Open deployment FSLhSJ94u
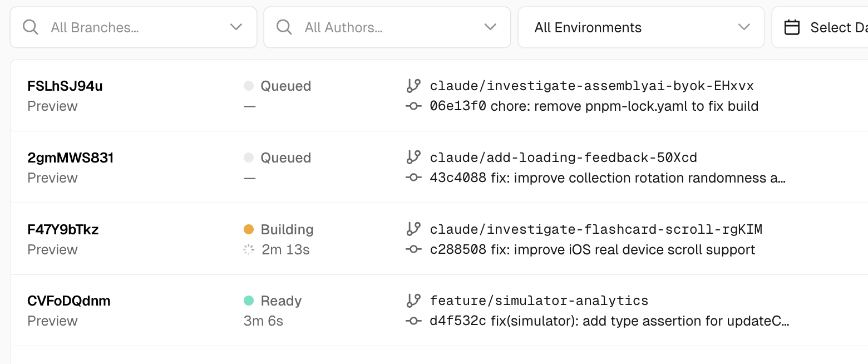Image resolution: width=868 pixels, height=364 pixels. click(x=65, y=86)
